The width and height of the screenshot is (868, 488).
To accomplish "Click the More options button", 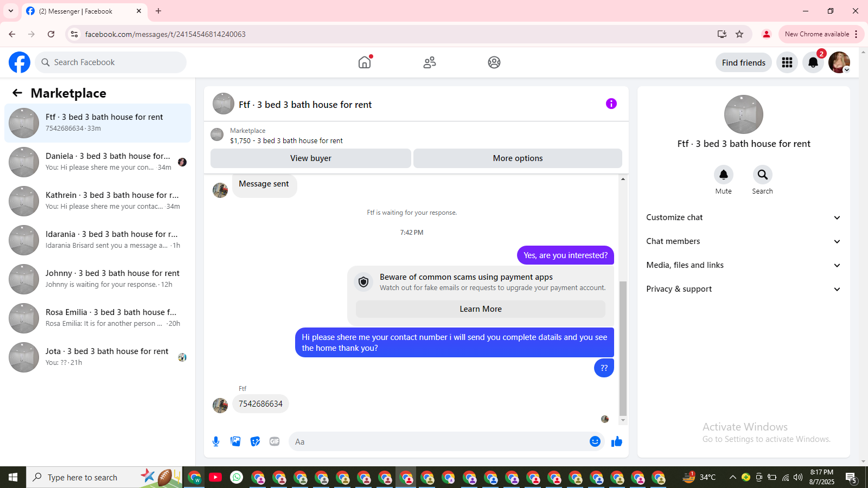I will (518, 158).
